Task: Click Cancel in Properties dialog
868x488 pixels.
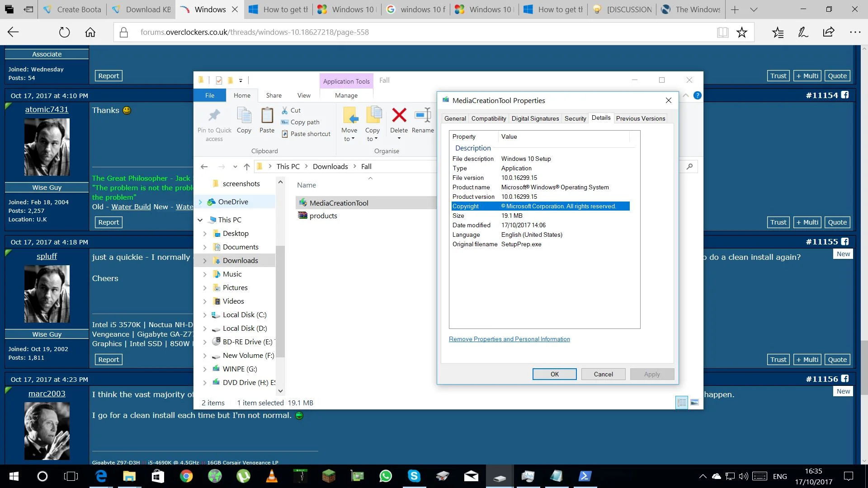Action: [x=603, y=374]
